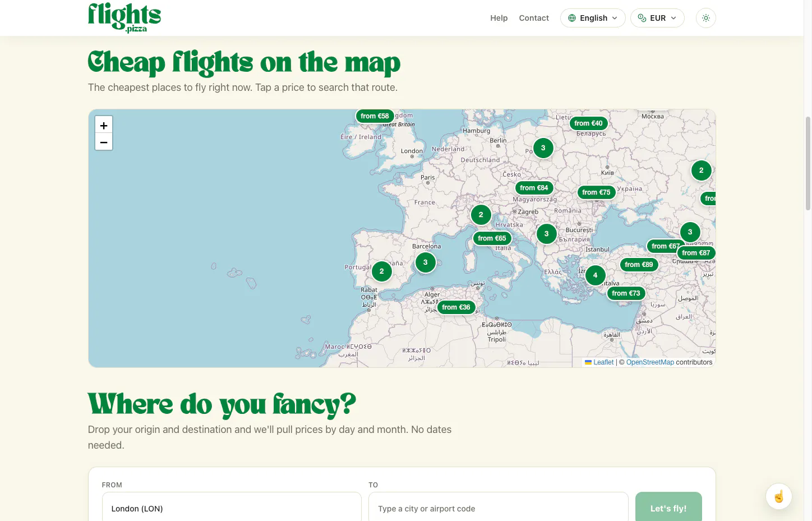
Task: Click the Leaflet attribution link
Action: pyautogui.click(x=599, y=362)
